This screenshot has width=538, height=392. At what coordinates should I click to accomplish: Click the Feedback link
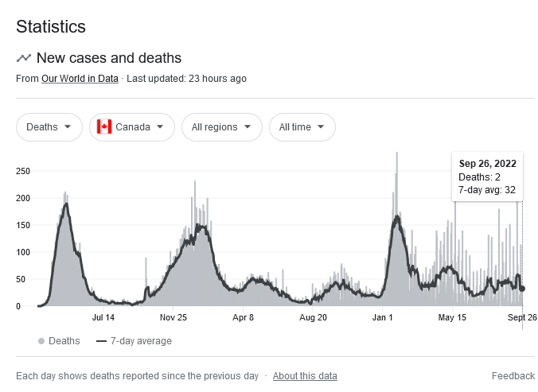tap(513, 376)
